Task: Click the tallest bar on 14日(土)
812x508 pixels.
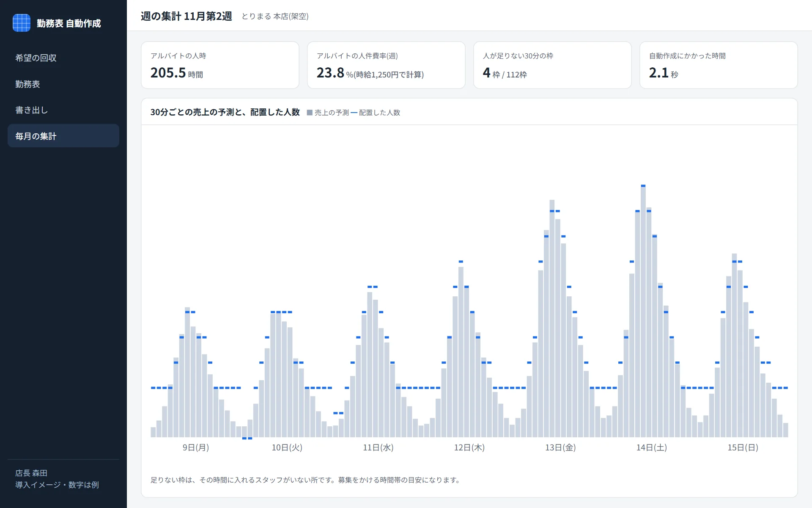Action: click(643, 312)
